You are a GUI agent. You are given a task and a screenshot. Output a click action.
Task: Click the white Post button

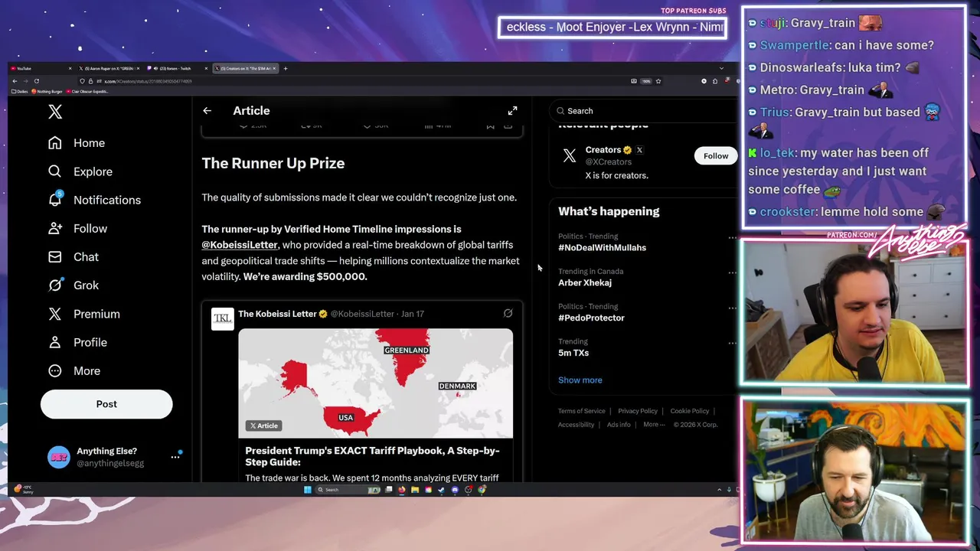click(x=106, y=404)
